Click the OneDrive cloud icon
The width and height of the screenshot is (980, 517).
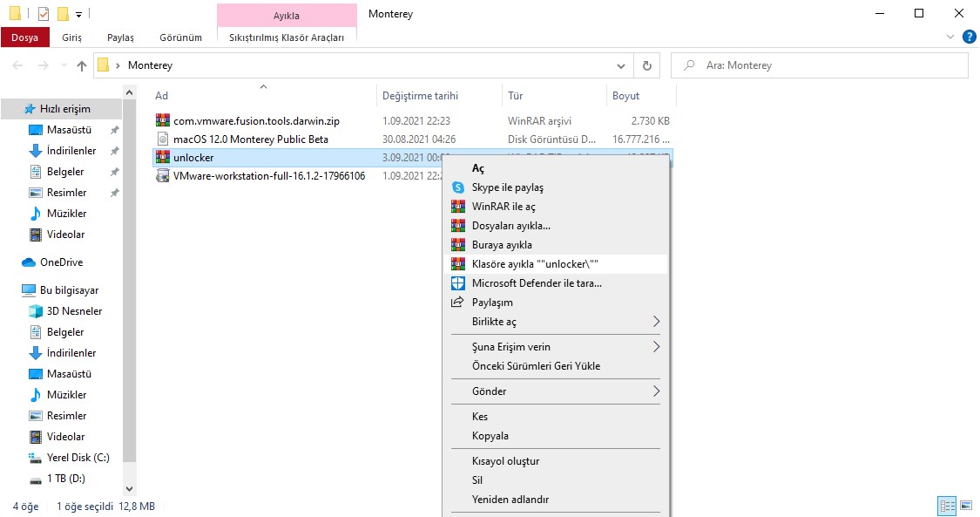(29, 262)
